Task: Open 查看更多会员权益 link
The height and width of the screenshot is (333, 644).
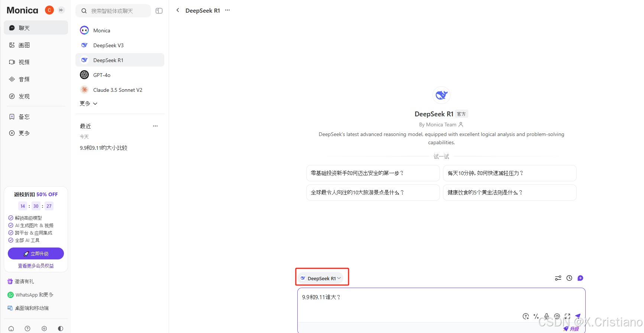Action: 36,266
